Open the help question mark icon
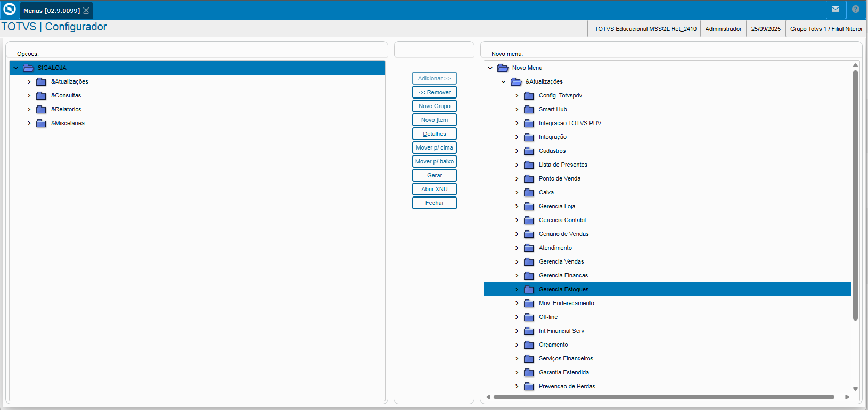This screenshot has height=410, width=868. [856, 9]
